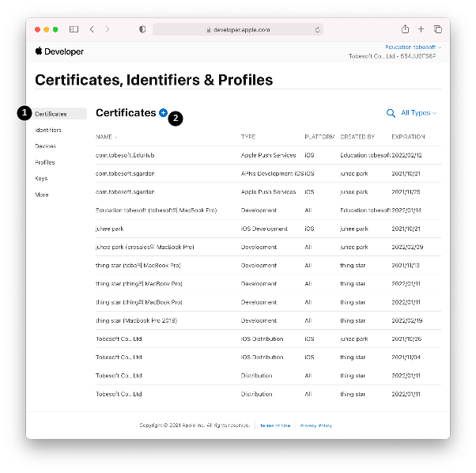Click expiration date 2021/11/13
This screenshot has width=476, height=473.
406,265
